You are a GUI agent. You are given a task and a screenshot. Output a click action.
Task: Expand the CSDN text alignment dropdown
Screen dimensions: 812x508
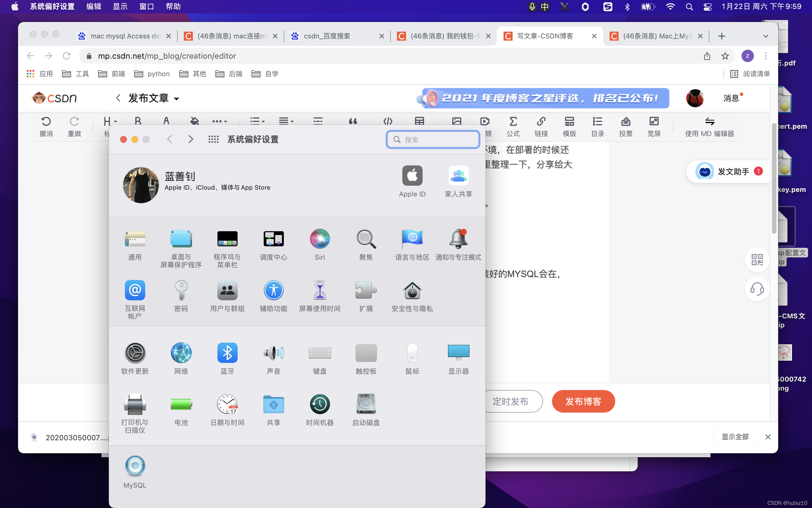coord(292,122)
